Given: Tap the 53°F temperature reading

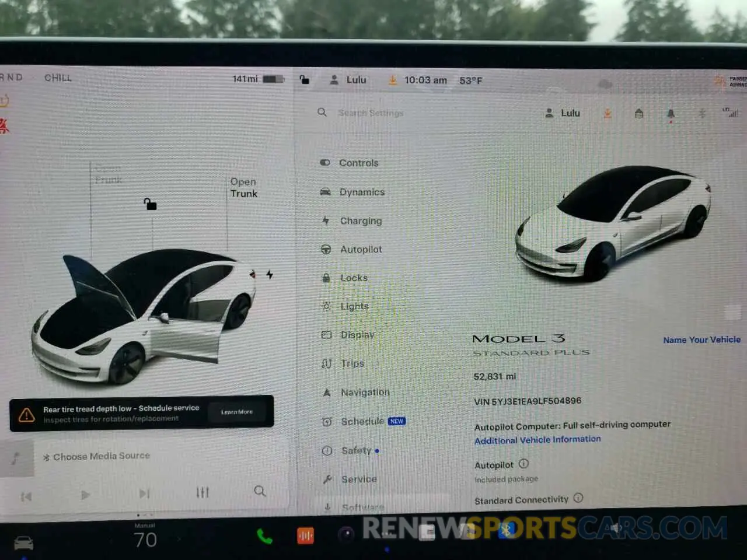Looking at the screenshot, I should [x=470, y=80].
